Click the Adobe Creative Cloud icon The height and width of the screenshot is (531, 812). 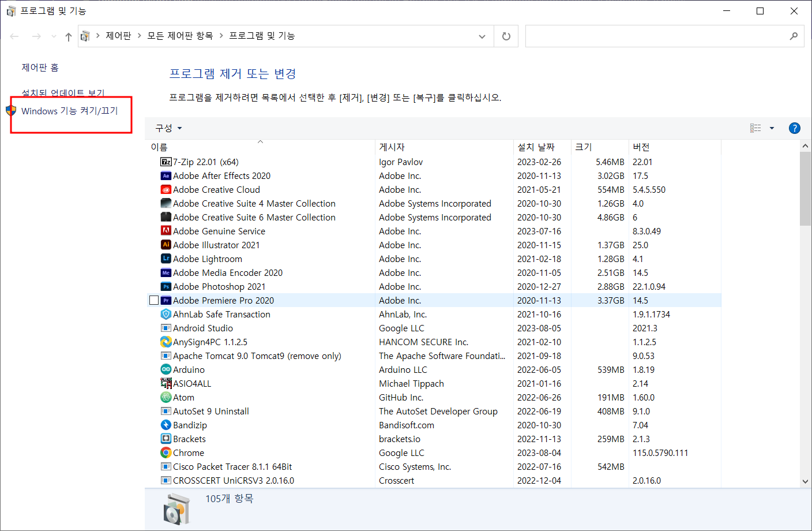[166, 189]
